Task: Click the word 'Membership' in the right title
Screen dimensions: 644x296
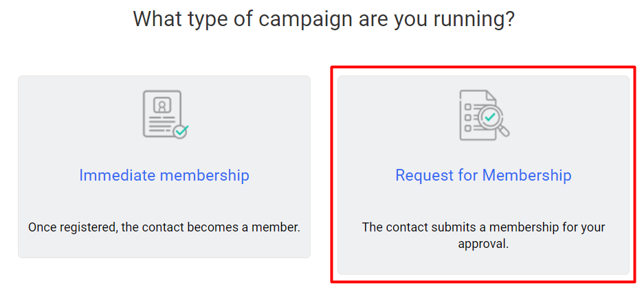Action: pos(526,175)
